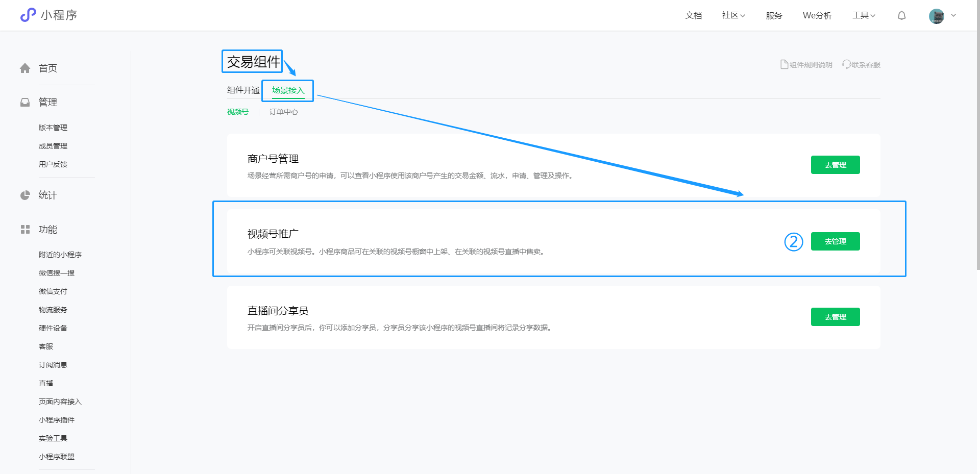Open 小程序插件 in sidebar
This screenshot has height=474, width=980.
click(x=57, y=420)
